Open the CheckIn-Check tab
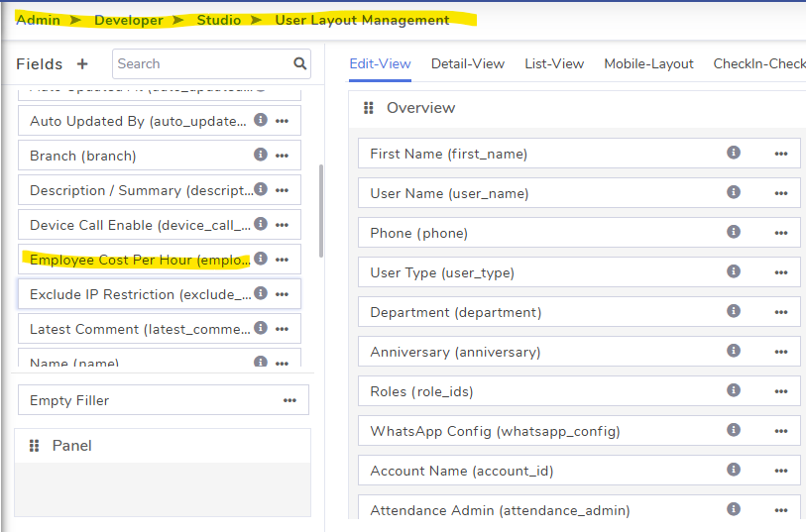 tap(759, 63)
